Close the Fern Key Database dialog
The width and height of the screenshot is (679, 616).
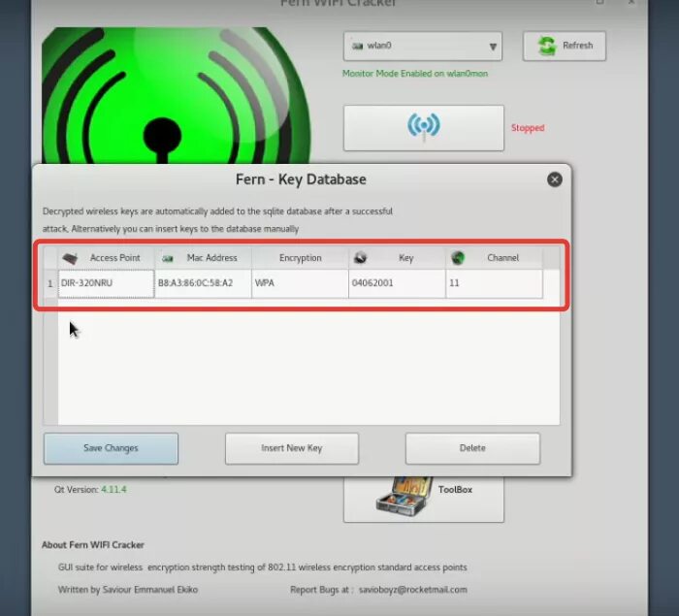(x=554, y=179)
